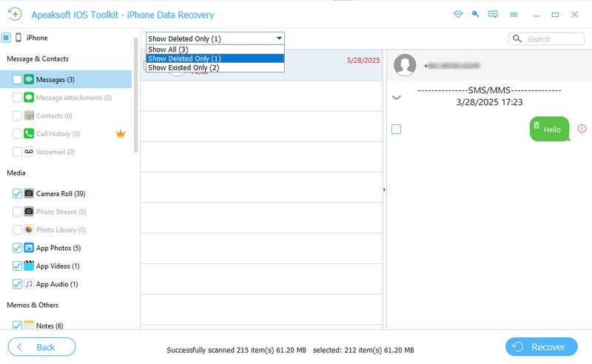Check the Voicemail (0) checkbox
This screenshot has width=592, height=364.
(17, 152)
